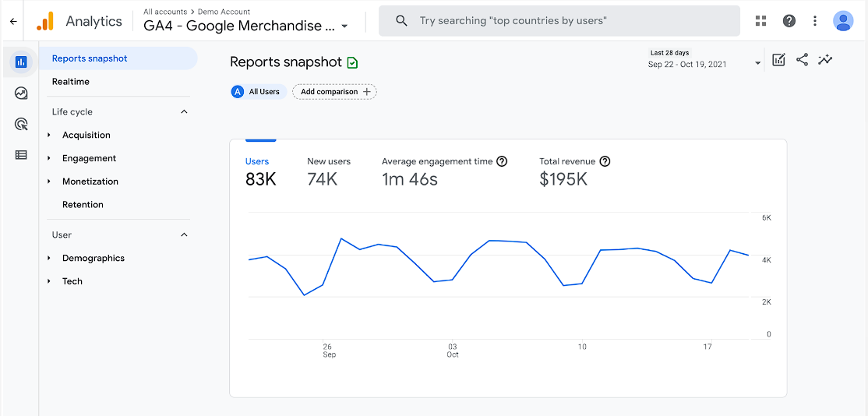Click the Share this report icon
The width and height of the screenshot is (868, 416).
click(802, 59)
